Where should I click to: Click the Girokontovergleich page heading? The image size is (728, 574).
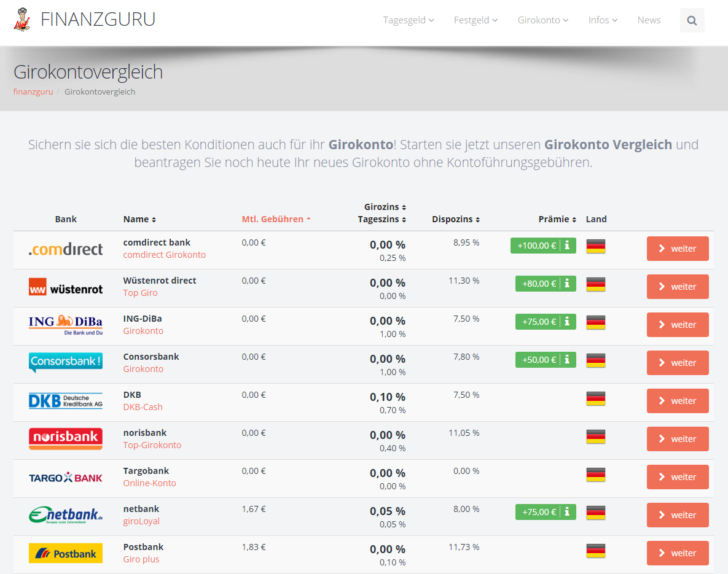click(88, 72)
